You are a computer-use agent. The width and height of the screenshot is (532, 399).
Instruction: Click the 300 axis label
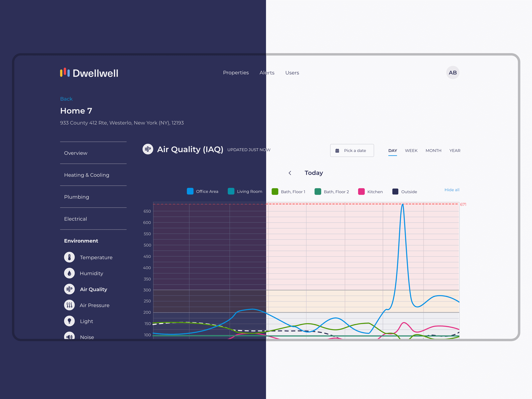(147, 290)
